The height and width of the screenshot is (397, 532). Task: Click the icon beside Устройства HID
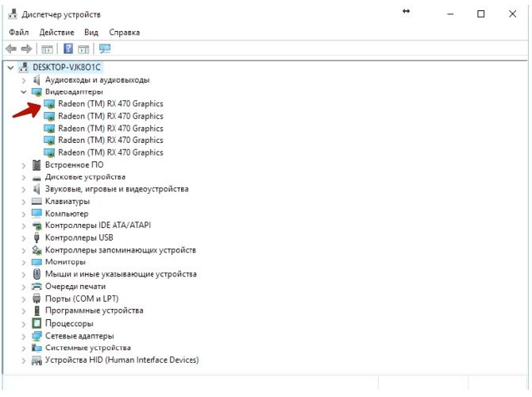click(x=37, y=360)
